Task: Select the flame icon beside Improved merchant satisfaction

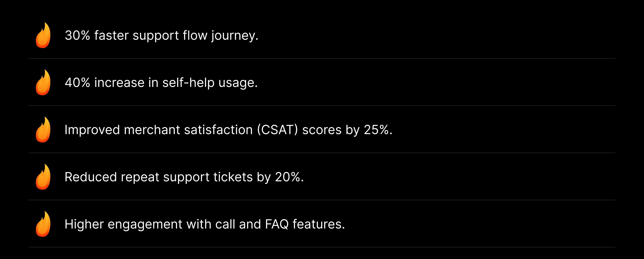Action: pyautogui.click(x=43, y=130)
